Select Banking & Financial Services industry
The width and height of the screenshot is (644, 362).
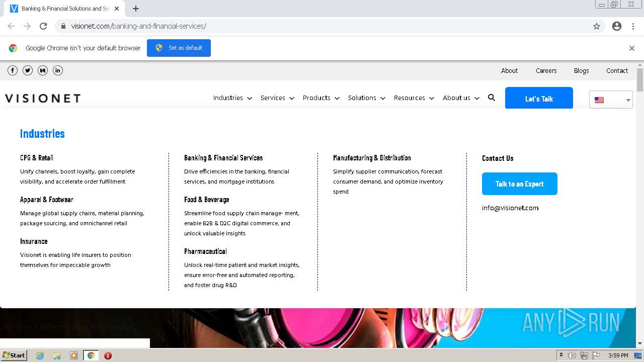click(x=223, y=158)
